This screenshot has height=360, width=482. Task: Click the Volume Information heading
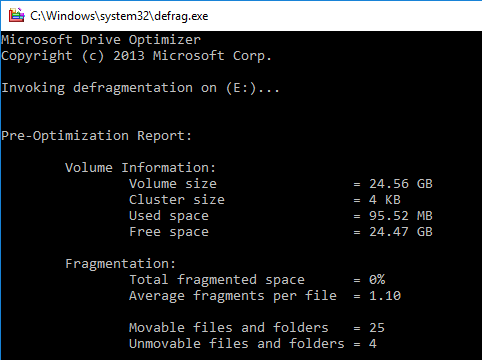(x=141, y=167)
